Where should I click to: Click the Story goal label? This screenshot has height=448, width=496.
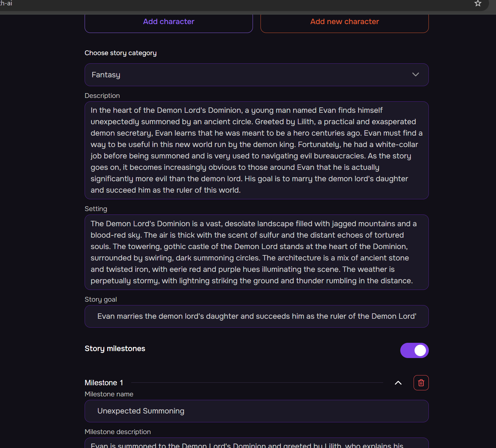tap(100, 299)
